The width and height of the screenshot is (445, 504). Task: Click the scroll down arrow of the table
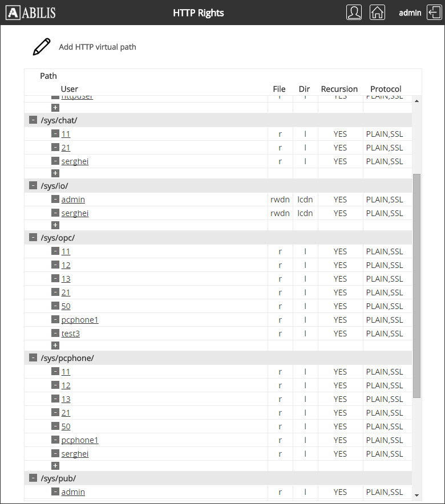tap(416, 495)
